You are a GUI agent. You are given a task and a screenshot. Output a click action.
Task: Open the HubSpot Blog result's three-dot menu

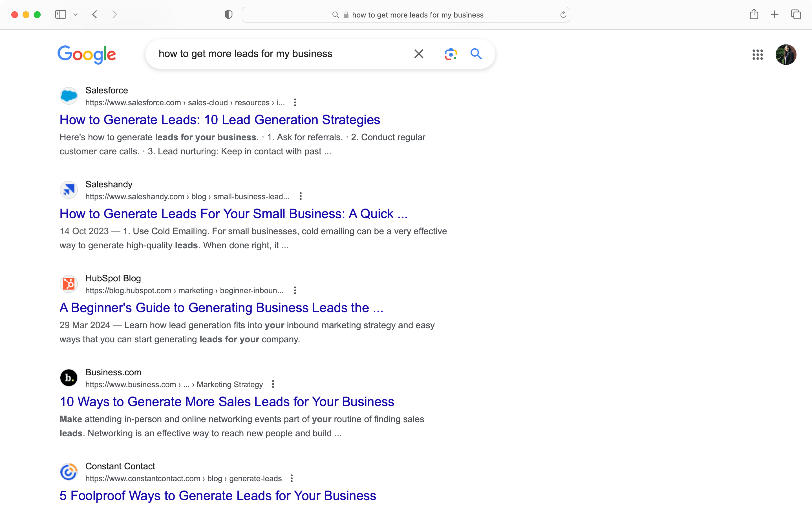(295, 290)
